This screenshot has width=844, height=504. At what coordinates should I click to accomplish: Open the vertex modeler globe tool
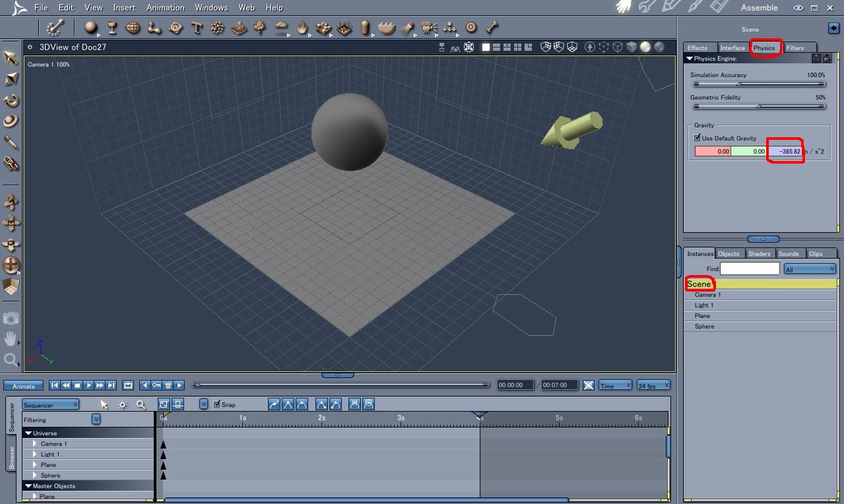(x=133, y=28)
